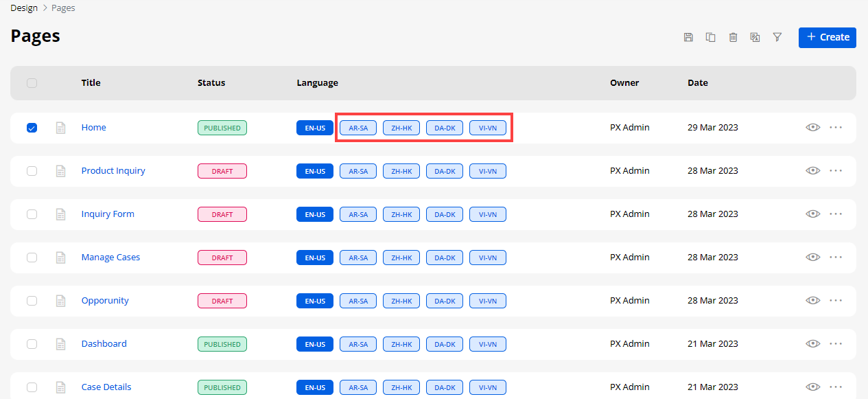The image size is (868, 399).
Task: Click the EN-US tag on Dashboard row
Action: [x=315, y=344]
